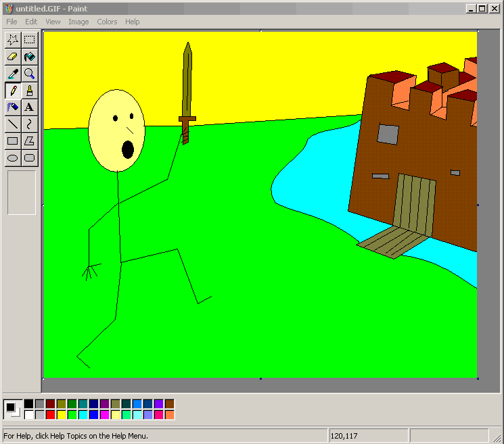Select the Airbrush spray can tool
The width and height of the screenshot is (504, 444).
point(13,107)
